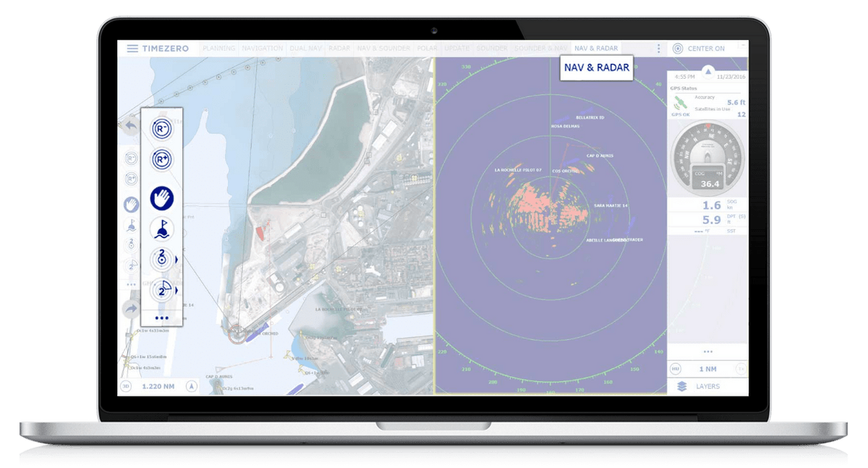Open the LAYERS panel button
Viewport: 868px width, 468px height.
pyautogui.click(x=707, y=386)
